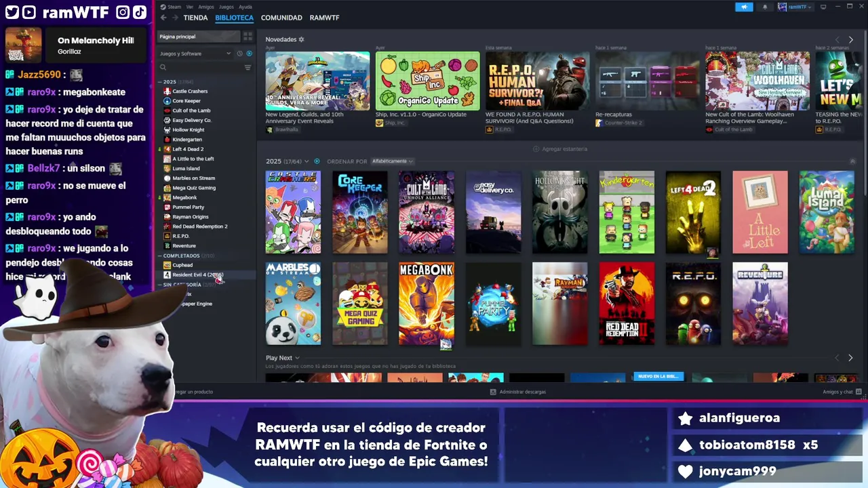This screenshot has width=868, height=488.
Task: Open the Alfabéticamente sort dropdown
Action: 392,161
